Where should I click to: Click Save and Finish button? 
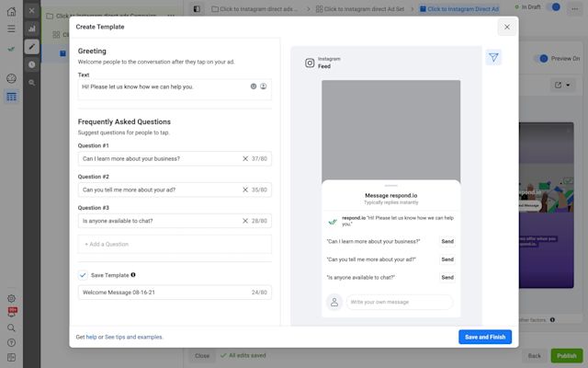pos(485,337)
